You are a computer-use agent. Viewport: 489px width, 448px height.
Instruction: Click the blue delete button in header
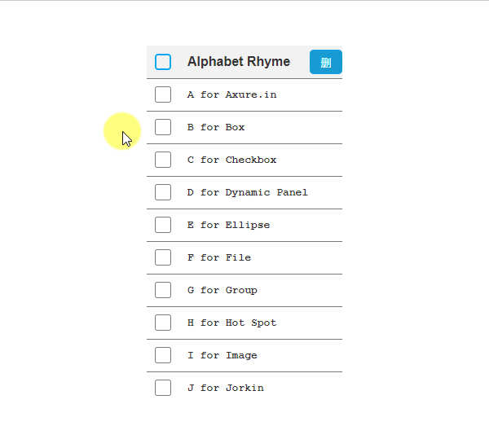tap(325, 62)
